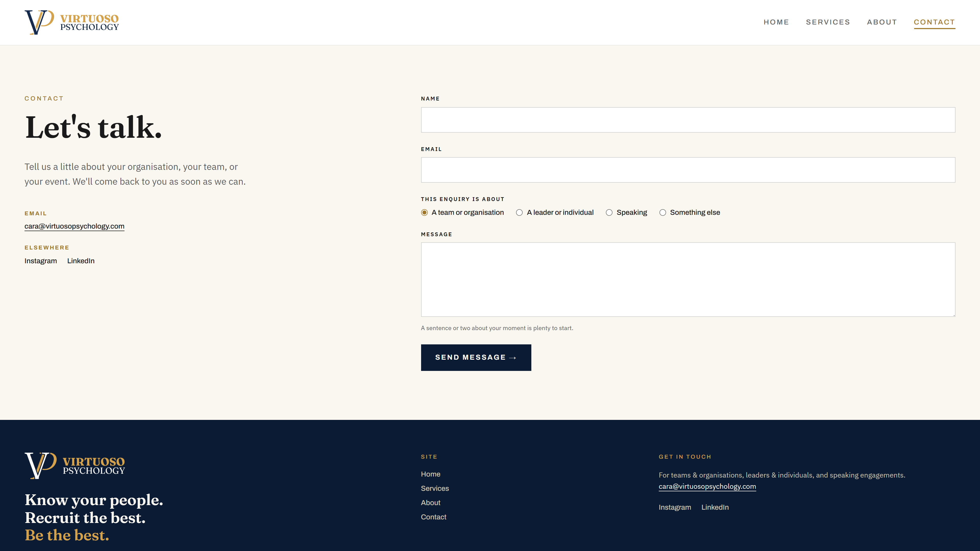Open the Contact navigation item

click(x=934, y=22)
